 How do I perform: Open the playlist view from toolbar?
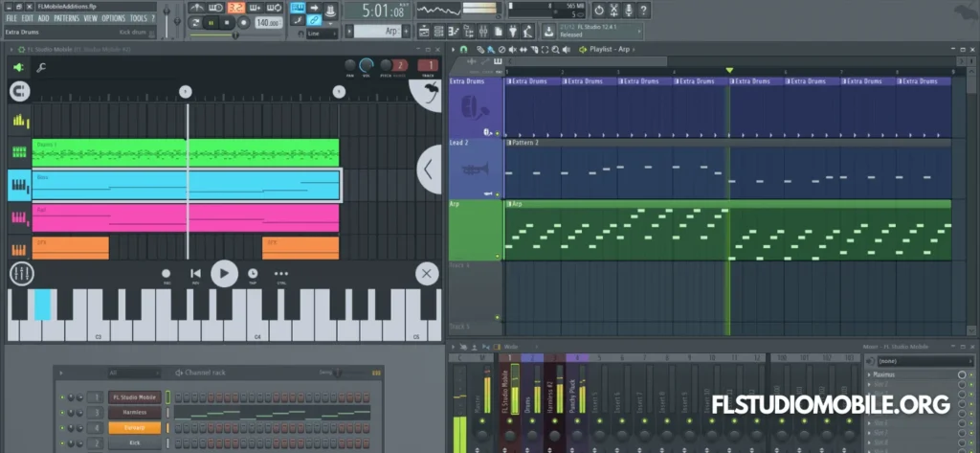[424, 31]
